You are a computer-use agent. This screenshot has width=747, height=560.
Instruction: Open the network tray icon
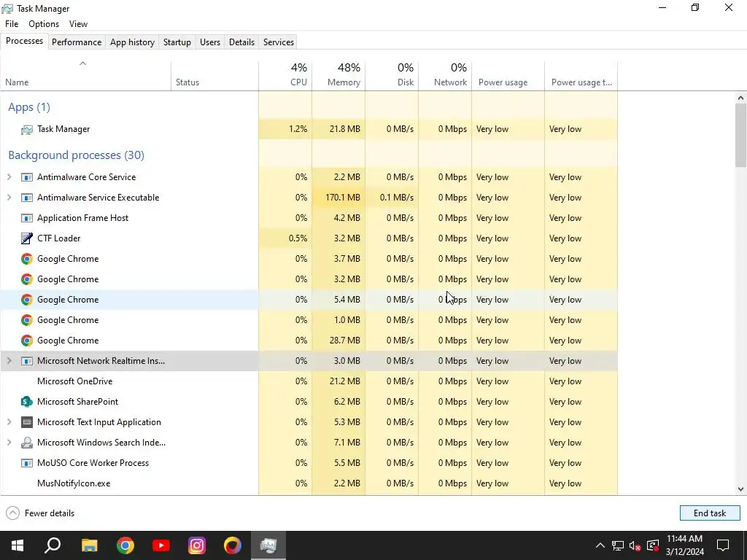pyautogui.click(x=618, y=545)
